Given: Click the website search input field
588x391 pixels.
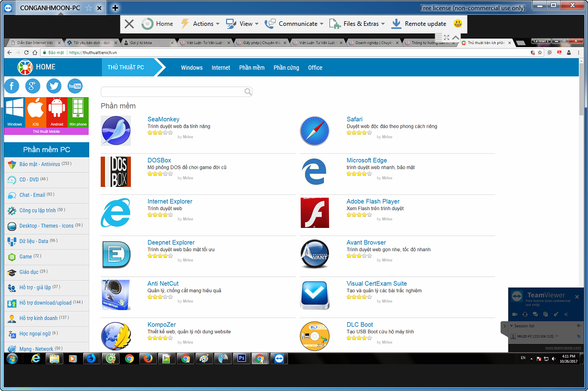Looking at the screenshot, I should tap(172, 92).
